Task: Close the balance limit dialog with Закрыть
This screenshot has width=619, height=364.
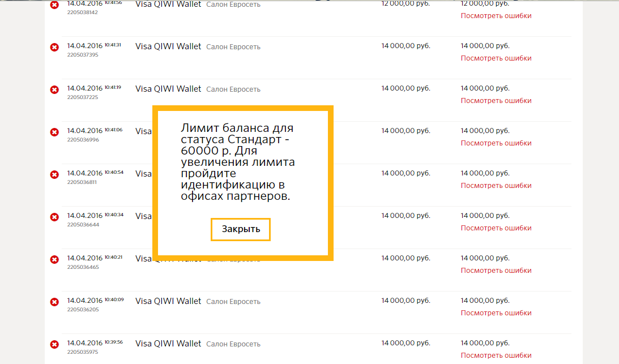Action: click(x=241, y=229)
